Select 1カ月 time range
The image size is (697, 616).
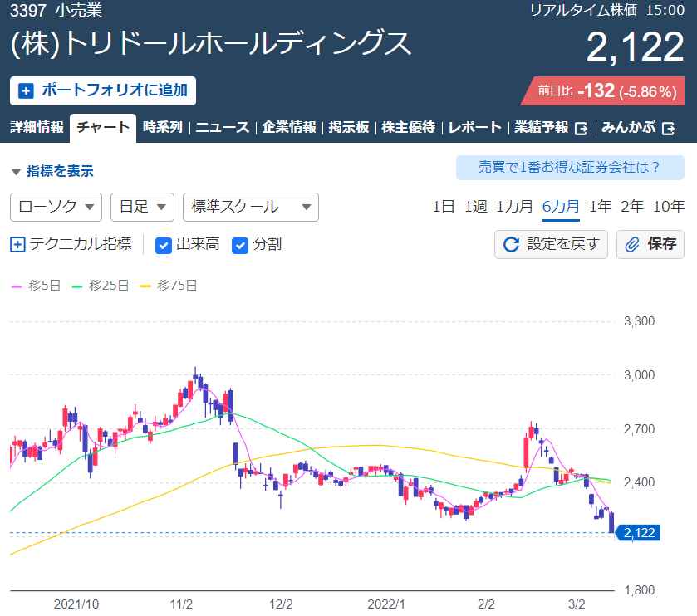click(514, 207)
